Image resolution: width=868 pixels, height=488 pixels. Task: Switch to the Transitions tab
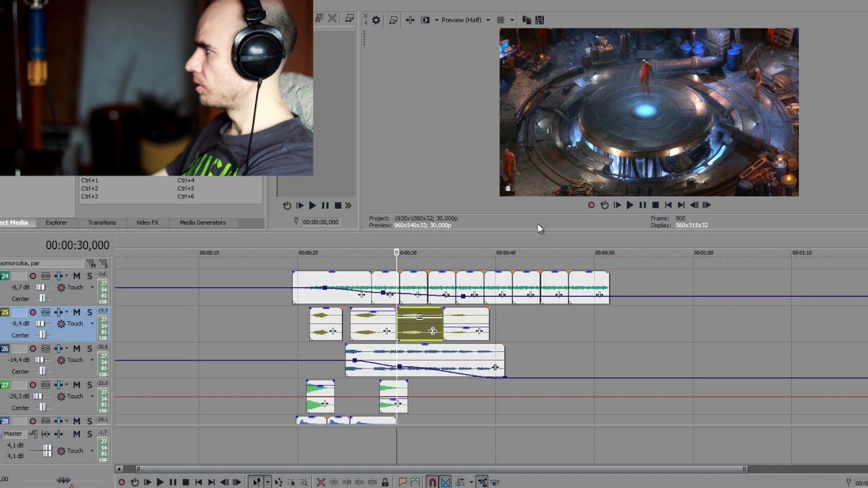pyautogui.click(x=102, y=222)
